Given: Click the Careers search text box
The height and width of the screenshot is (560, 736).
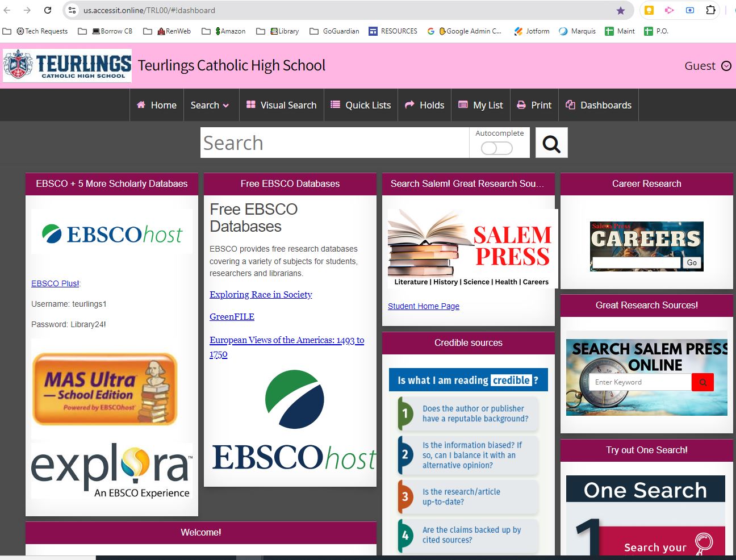Looking at the screenshot, I should tap(636, 262).
